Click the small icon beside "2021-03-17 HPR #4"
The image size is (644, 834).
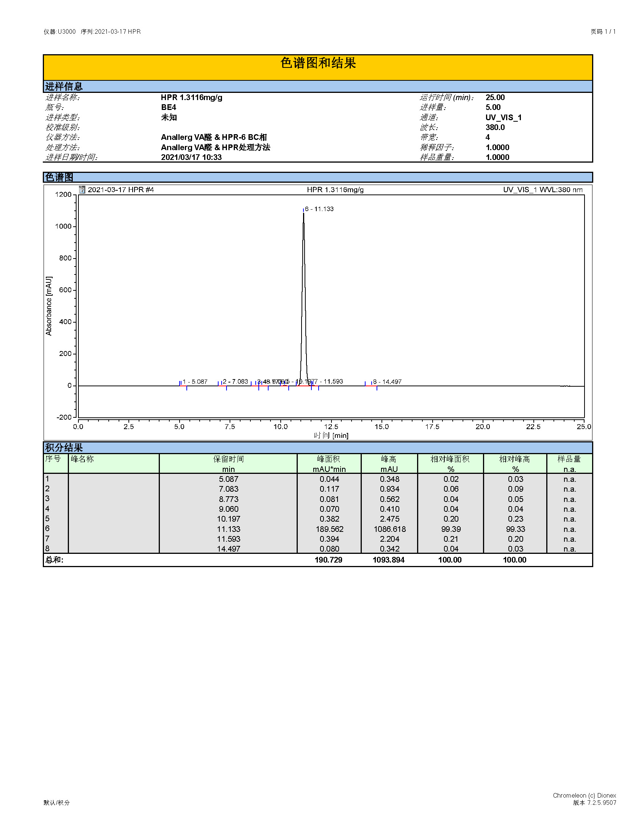[x=82, y=190]
